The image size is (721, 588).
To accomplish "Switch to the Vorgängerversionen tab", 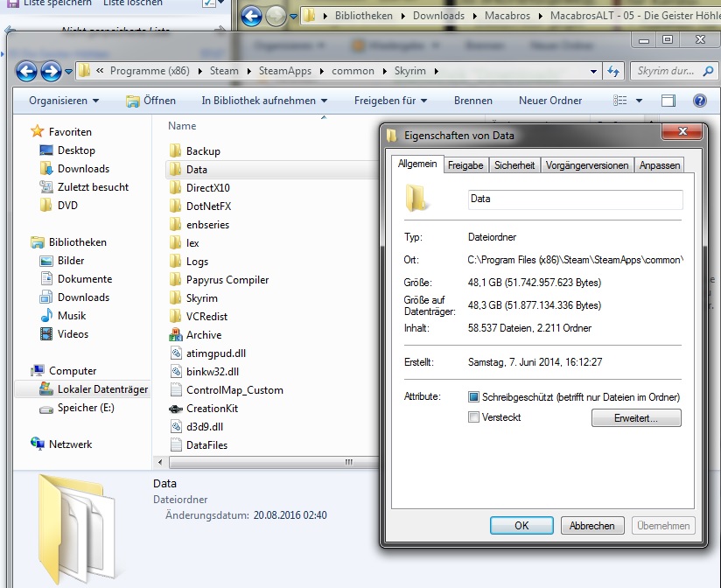I will click(x=586, y=165).
